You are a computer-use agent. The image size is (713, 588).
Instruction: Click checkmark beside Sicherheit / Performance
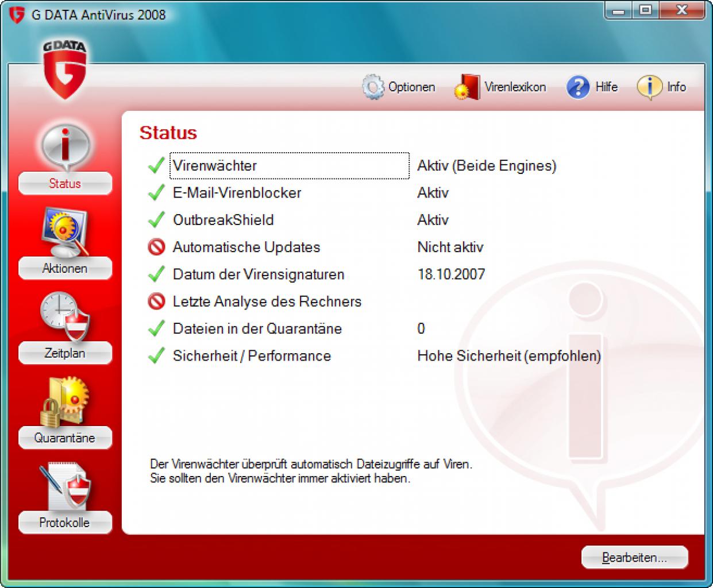(x=156, y=355)
